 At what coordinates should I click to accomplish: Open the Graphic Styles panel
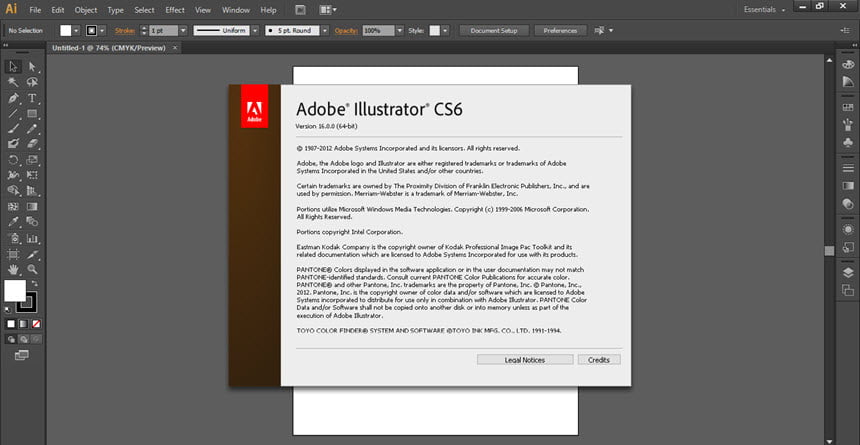click(x=848, y=247)
